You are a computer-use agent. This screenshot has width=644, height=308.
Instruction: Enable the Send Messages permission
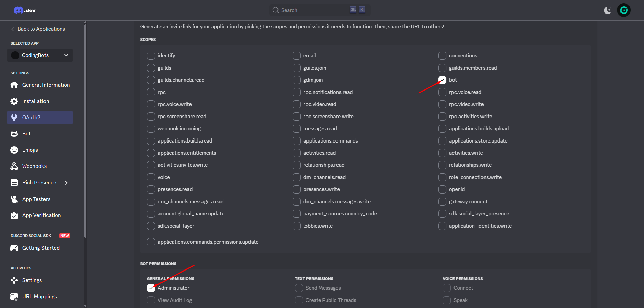(299, 288)
